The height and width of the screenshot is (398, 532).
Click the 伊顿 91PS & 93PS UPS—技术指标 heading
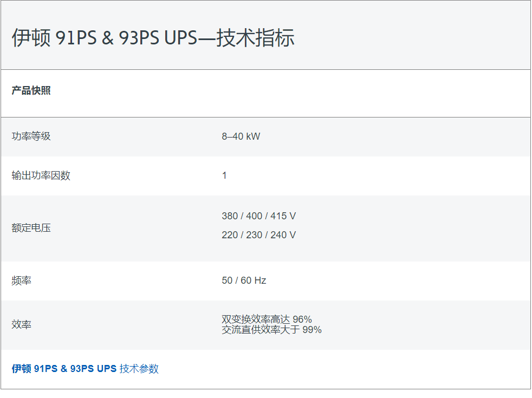153,37
